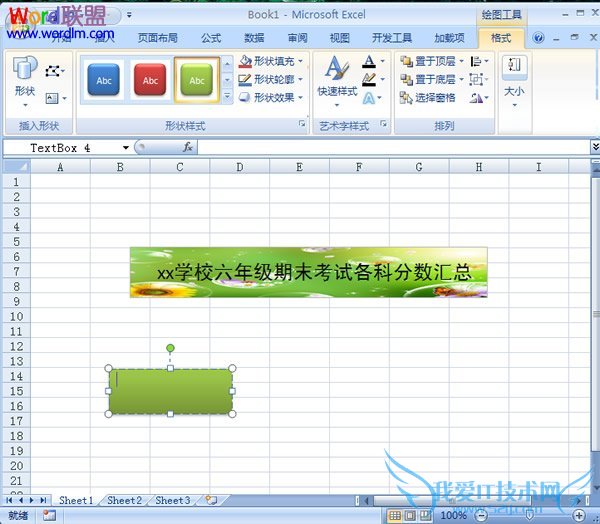Click the 100% zoom level
The height and width of the screenshot is (524, 600).
[454, 516]
